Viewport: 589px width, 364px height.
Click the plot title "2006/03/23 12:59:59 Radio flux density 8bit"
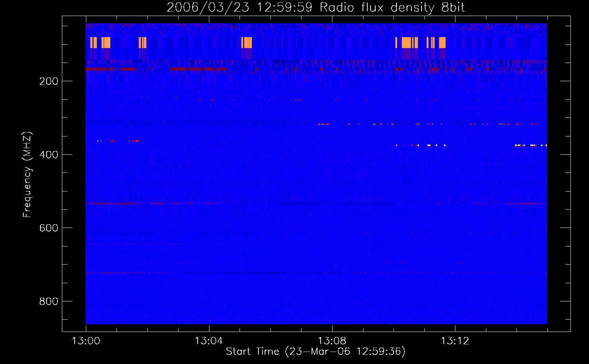[x=316, y=8]
